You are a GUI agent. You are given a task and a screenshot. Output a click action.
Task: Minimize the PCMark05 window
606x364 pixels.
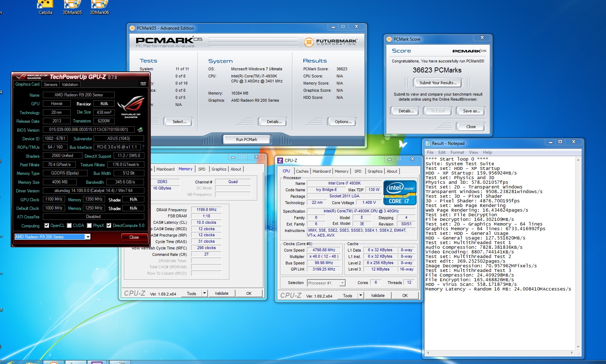333,27
